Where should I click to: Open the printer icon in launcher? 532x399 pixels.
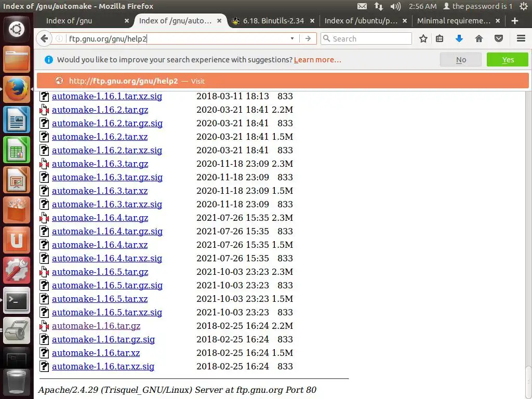click(17, 330)
